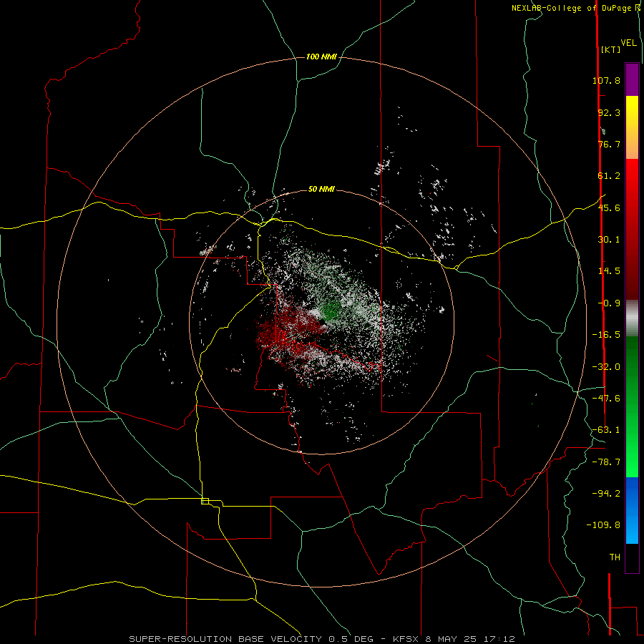Click the black radar site dot at the rings' center
Viewport: 644px width, 644px height.
coord(322,321)
